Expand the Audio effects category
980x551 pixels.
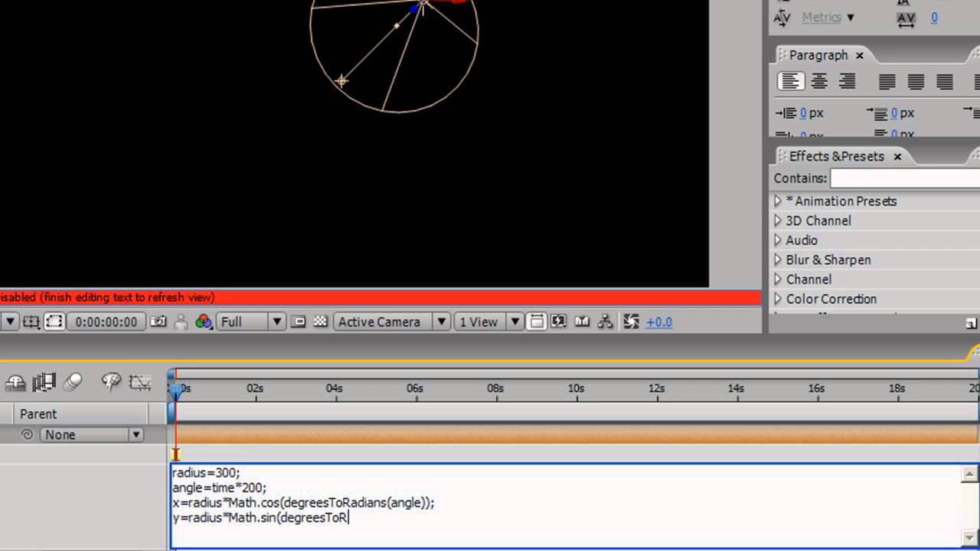coord(778,240)
